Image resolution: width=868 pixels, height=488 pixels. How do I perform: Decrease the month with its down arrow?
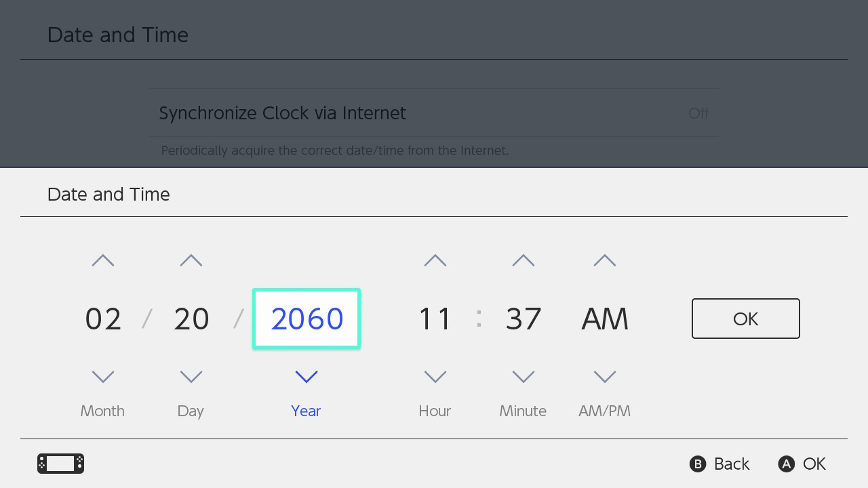pyautogui.click(x=102, y=377)
